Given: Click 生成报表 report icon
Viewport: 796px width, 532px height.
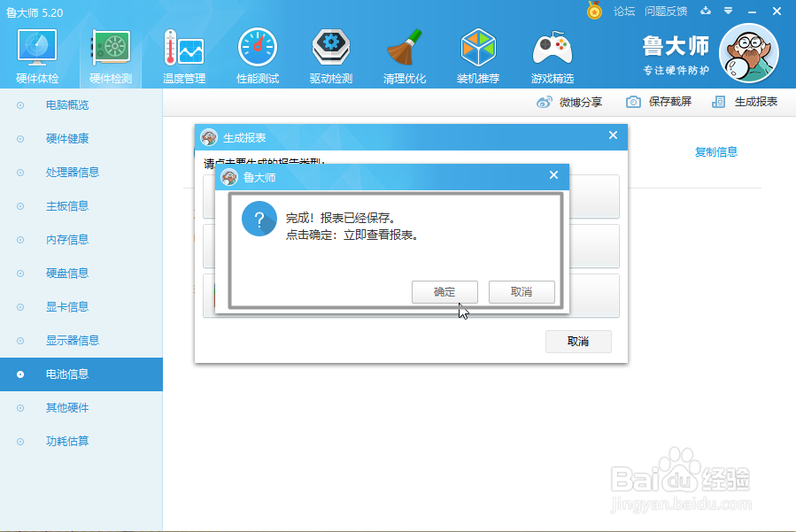Looking at the screenshot, I should click(718, 102).
